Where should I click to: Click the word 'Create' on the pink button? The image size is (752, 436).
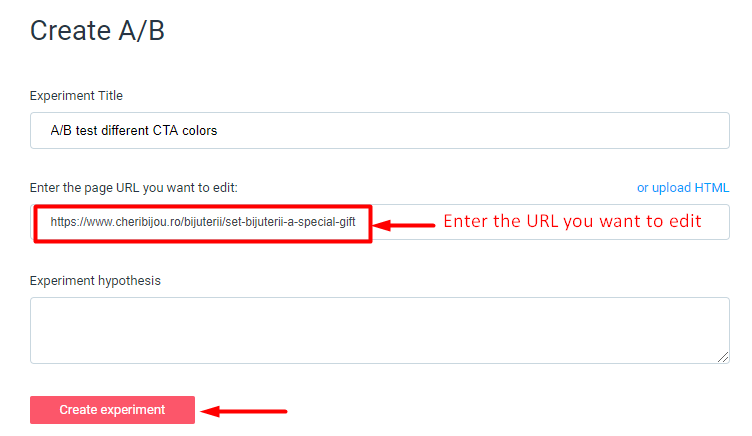click(78, 409)
